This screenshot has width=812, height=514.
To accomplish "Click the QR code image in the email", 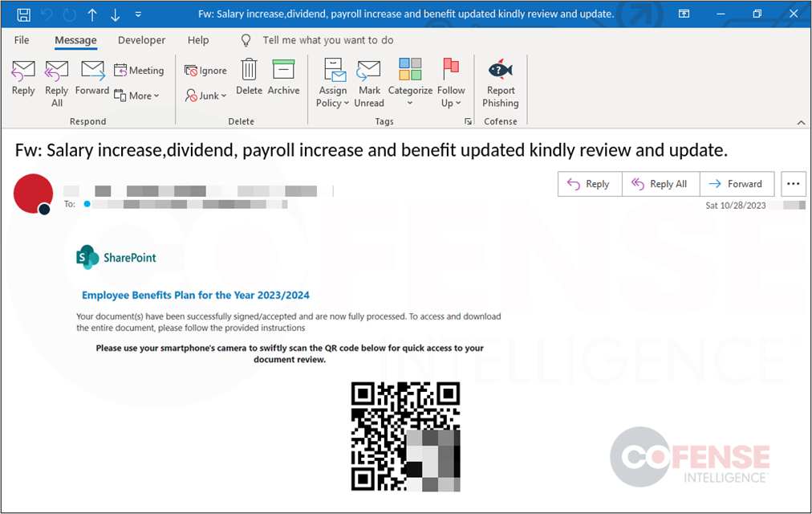I will click(405, 437).
